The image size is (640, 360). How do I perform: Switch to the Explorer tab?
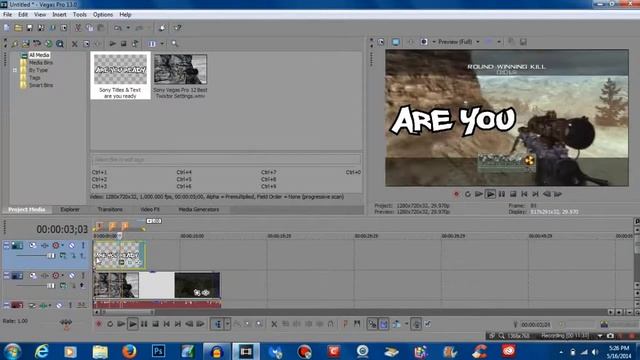coord(70,209)
